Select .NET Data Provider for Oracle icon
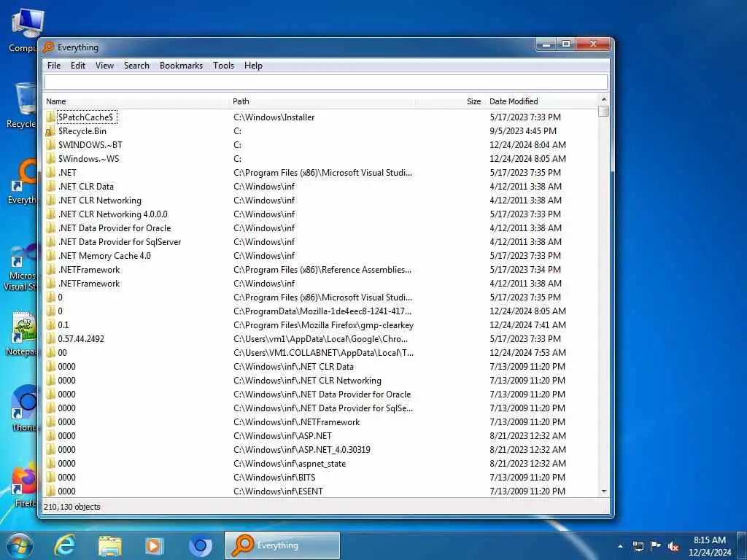747x560 pixels. 51,227
